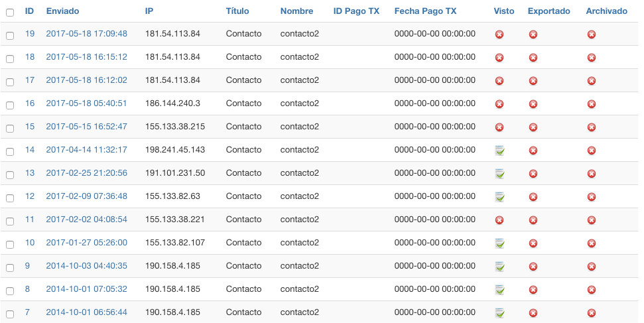644x323 pixels.
Task: Sort by the Fecha Pago TX header
Action: pyautogui.click(x=425, y=11)
